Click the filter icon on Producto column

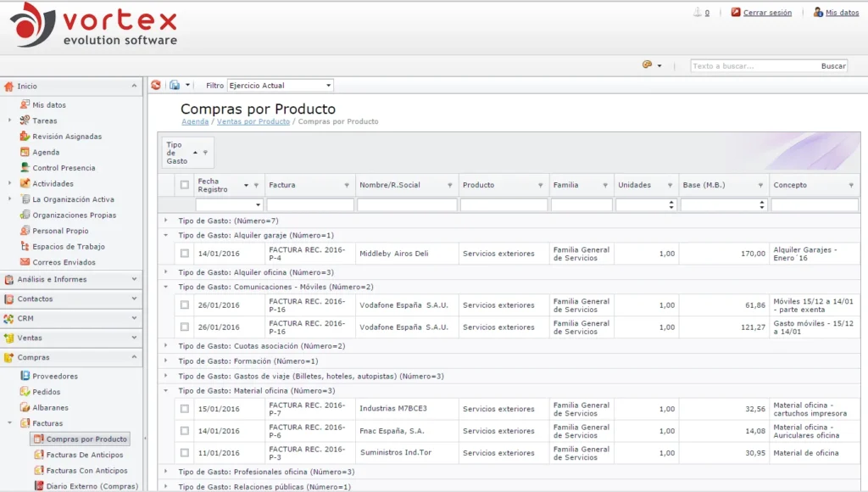[x=540, y=185]
